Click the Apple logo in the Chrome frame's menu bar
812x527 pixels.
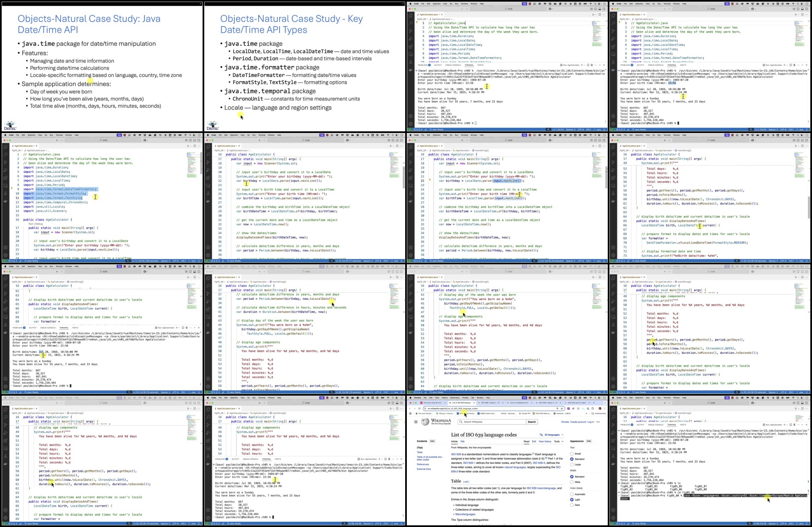coord(411,398)
